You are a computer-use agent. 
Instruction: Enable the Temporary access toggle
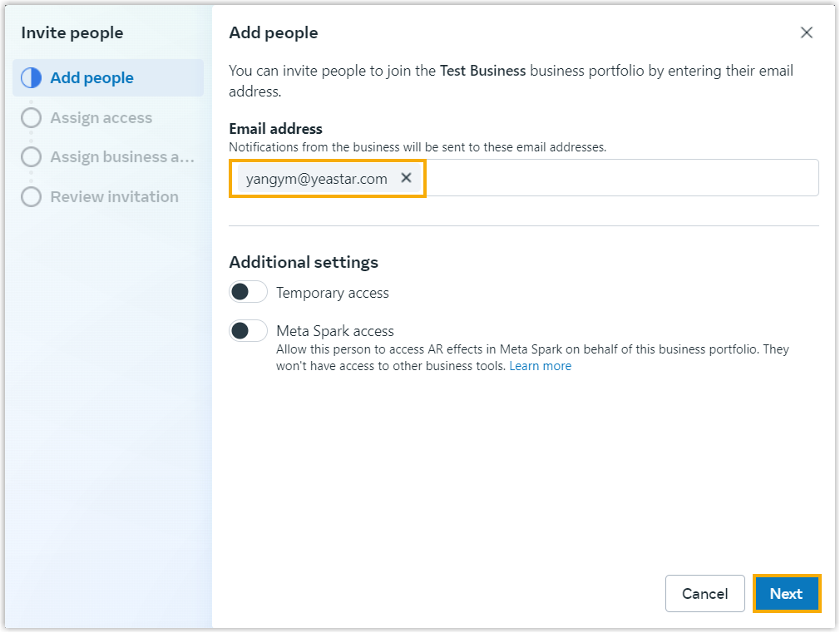248,292
